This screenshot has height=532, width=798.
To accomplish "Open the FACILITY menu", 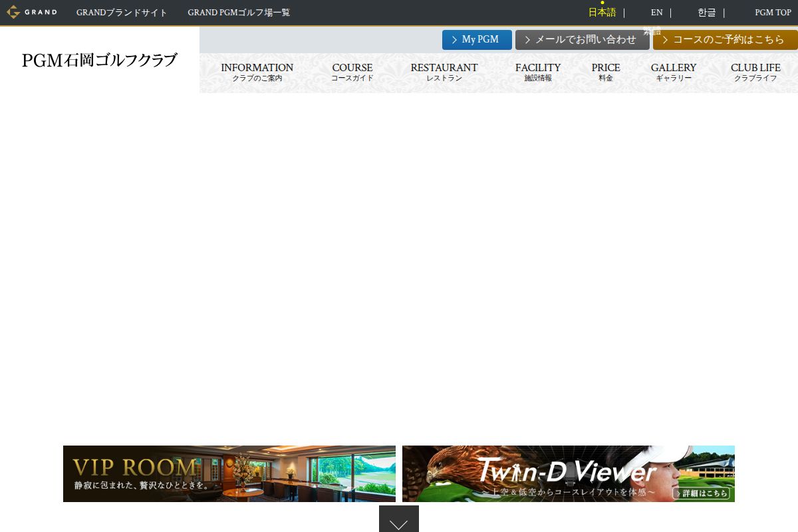I will click(x=538, y=72).
